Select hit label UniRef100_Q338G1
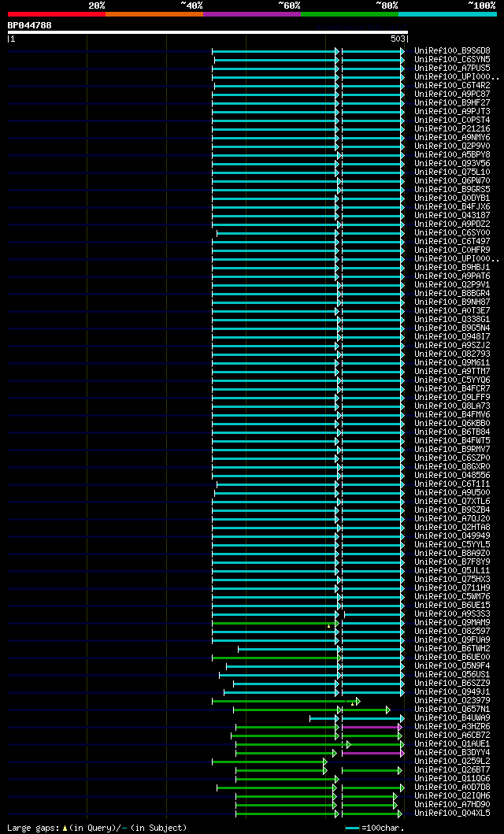504x834 pixels. [x=453, y=320]
